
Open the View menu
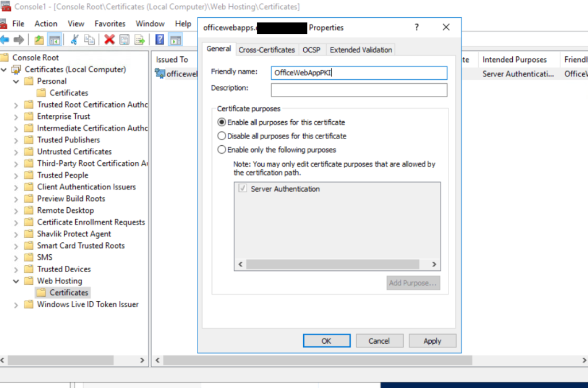[x=76, y=24]
